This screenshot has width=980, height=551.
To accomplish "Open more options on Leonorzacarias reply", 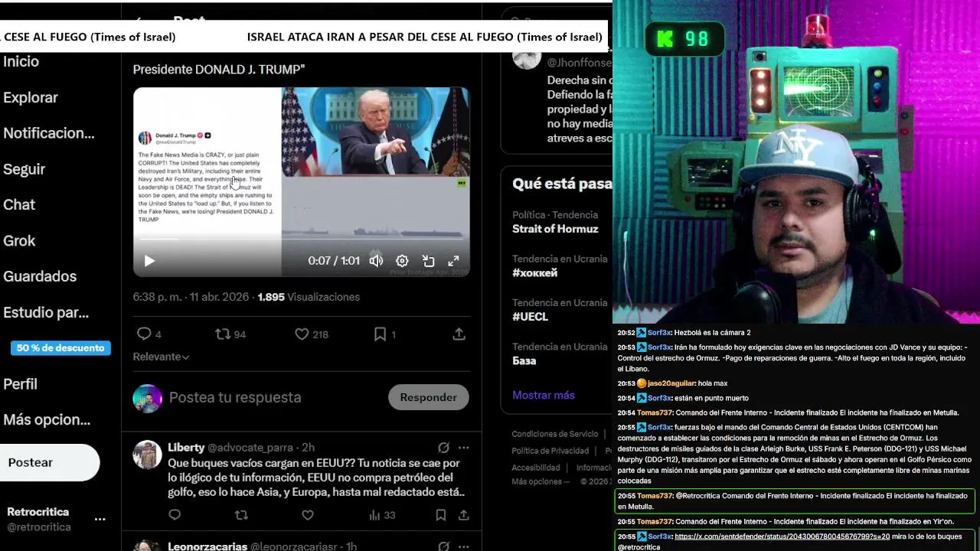I will (x=463, y=546).
